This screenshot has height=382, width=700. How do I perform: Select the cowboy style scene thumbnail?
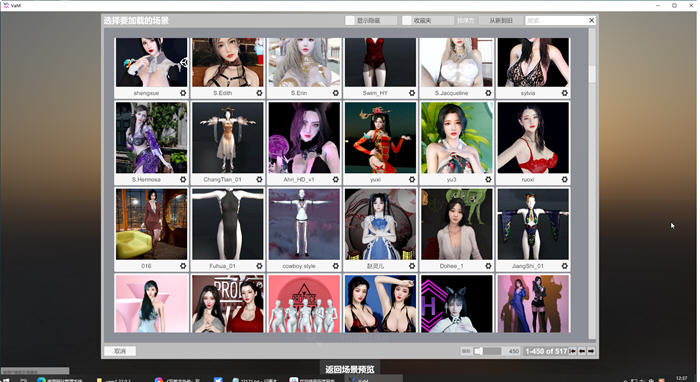[x=304, y=224]
